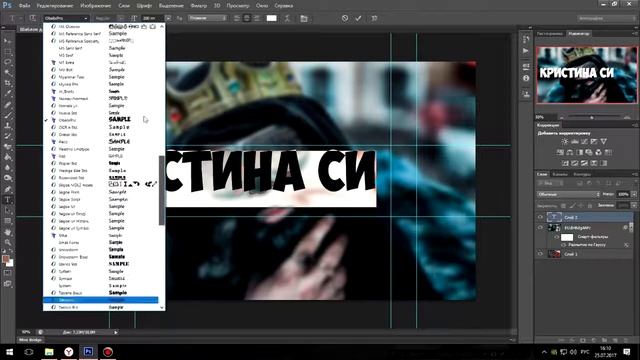Viewport: 640px width, 360px height.
Task: Add a Hue/Saturation adjustment layer
Action: click(560, 152)
